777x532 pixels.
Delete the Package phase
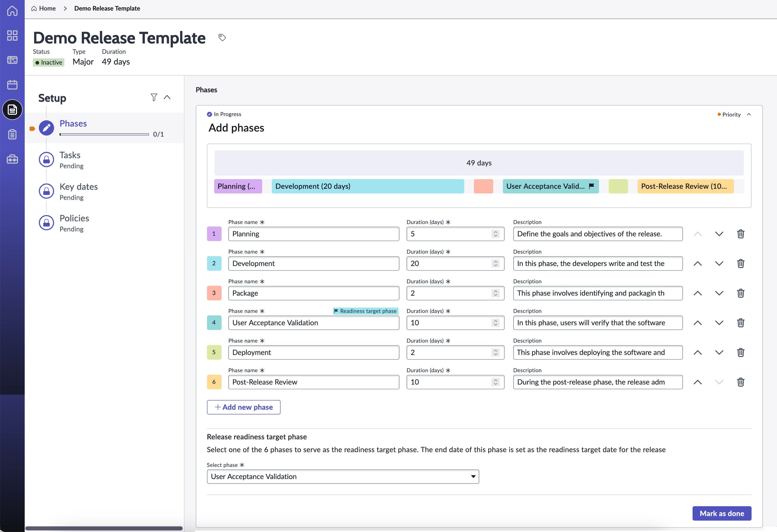740,293
